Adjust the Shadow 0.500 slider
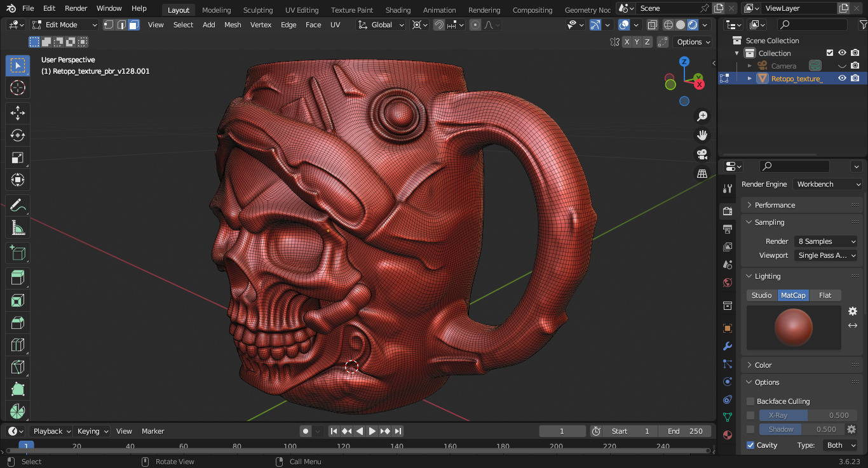Image resolution: width=868 pixels, height=468 pixels. pyautogui.click(x=802, y=429)
